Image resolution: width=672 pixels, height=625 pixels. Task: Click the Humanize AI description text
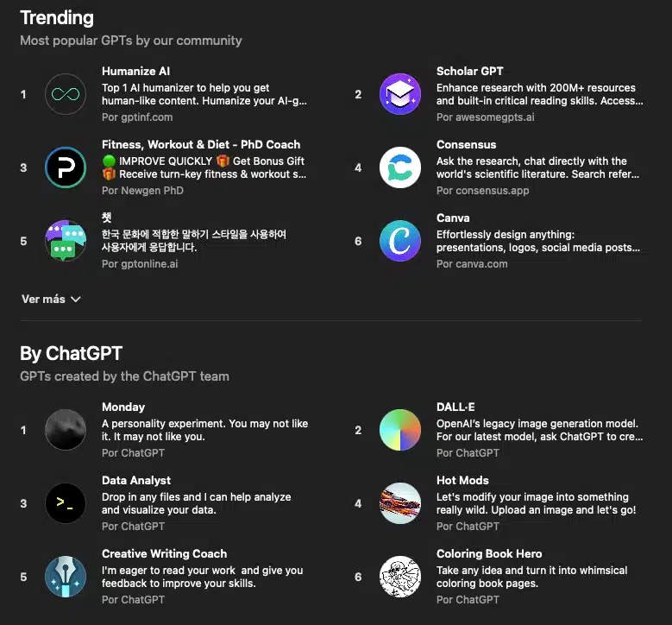pos(204,94)
